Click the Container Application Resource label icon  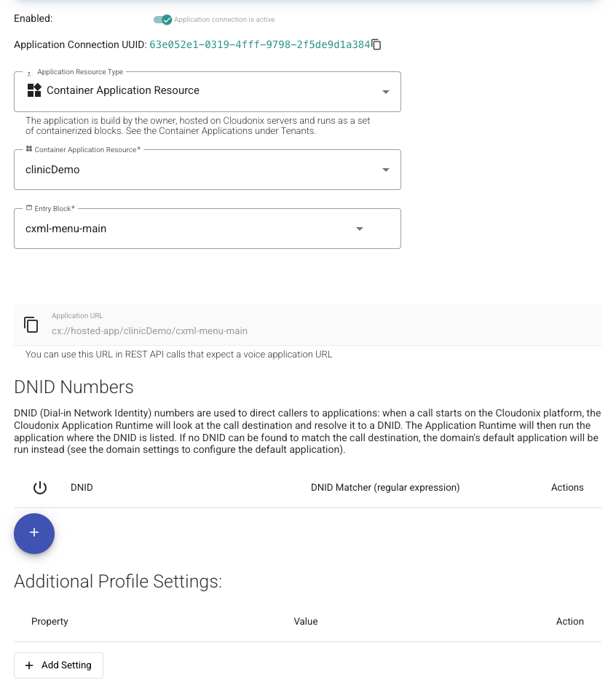pyautogui.click(x=28, y=149)
